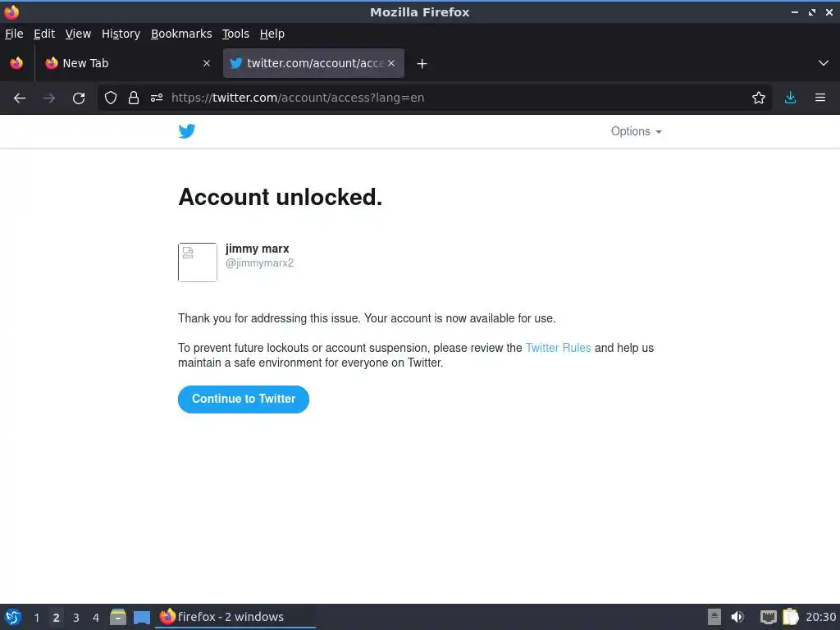
Task: View site security via padlock icon
Action: (134, 98)
